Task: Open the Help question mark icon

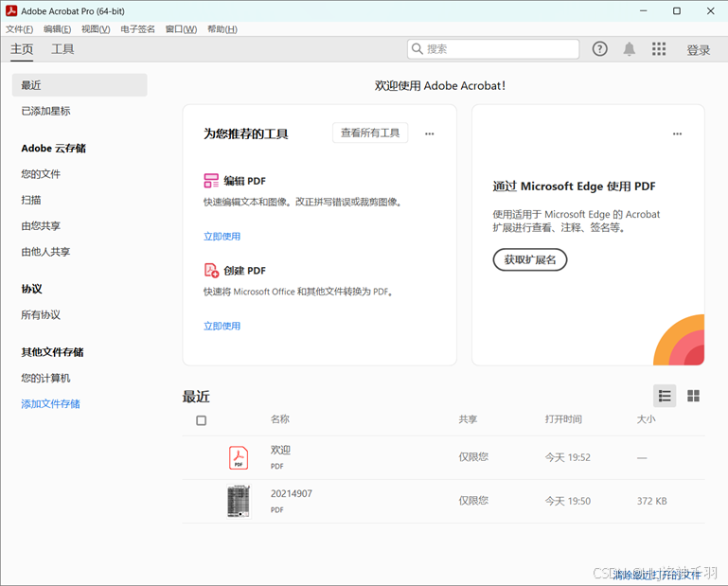Action: coord(600,49)
